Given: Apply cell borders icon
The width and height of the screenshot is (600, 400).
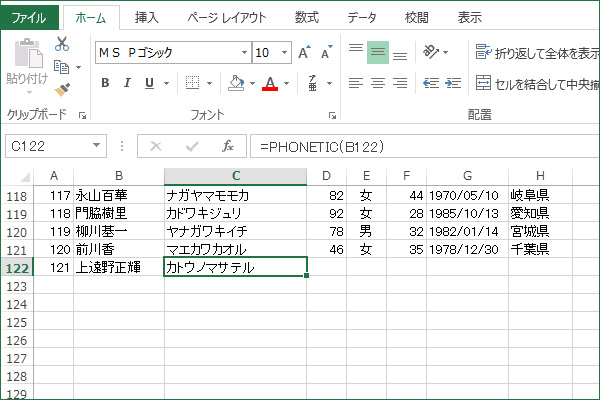Looking at the screenshot, I should [192, 83].
